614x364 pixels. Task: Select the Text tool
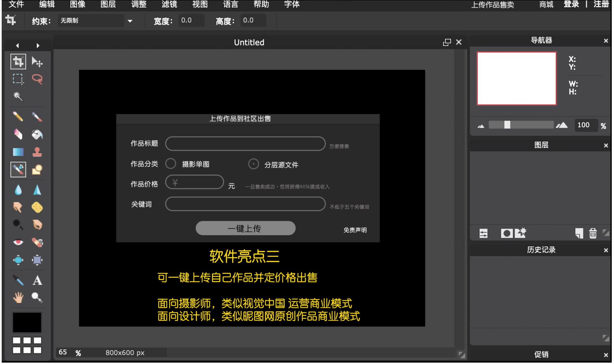[x=37, y=280]
